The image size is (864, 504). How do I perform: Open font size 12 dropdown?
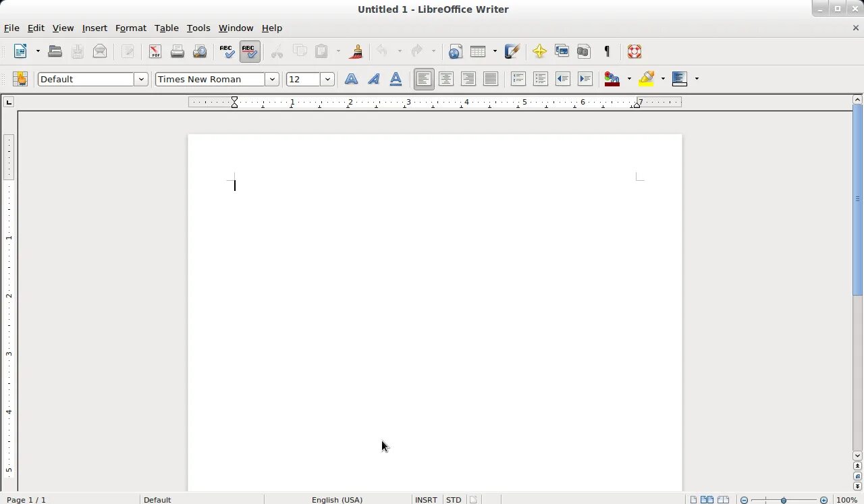pyautogui.click(x=327, y=79)
